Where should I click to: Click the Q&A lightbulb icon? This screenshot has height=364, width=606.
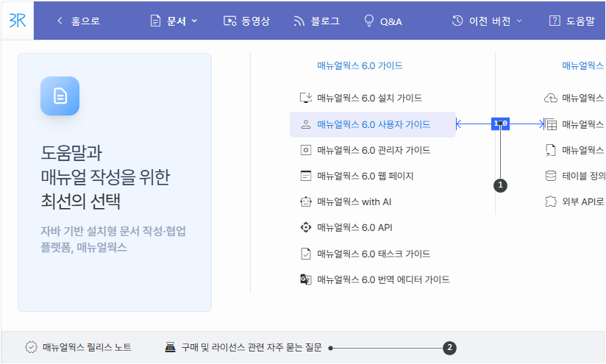click(x=369, y=21)
